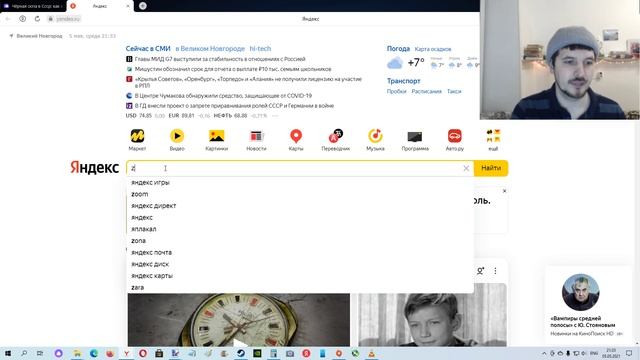Open the Расписания schedule link
Screen dimensions: 640x360
click(x=427, y=91)
